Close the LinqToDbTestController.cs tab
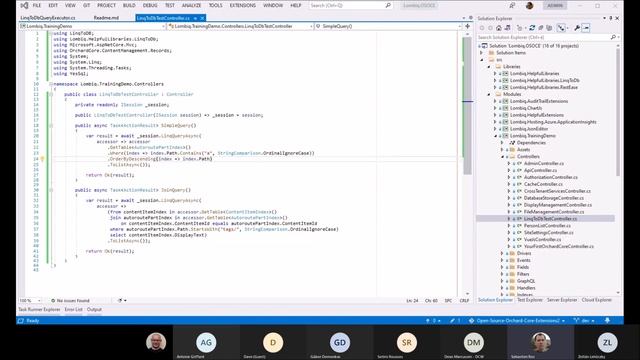This screenshot has width=640, height=360. [x=202, y=18]
